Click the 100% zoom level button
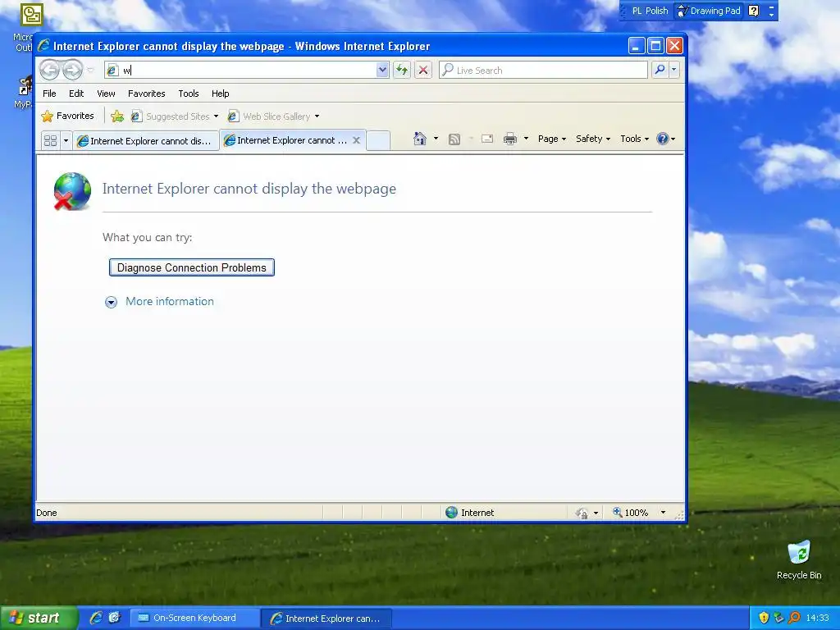Viewport: 840px width, 630px height. [x=630, y=513]
